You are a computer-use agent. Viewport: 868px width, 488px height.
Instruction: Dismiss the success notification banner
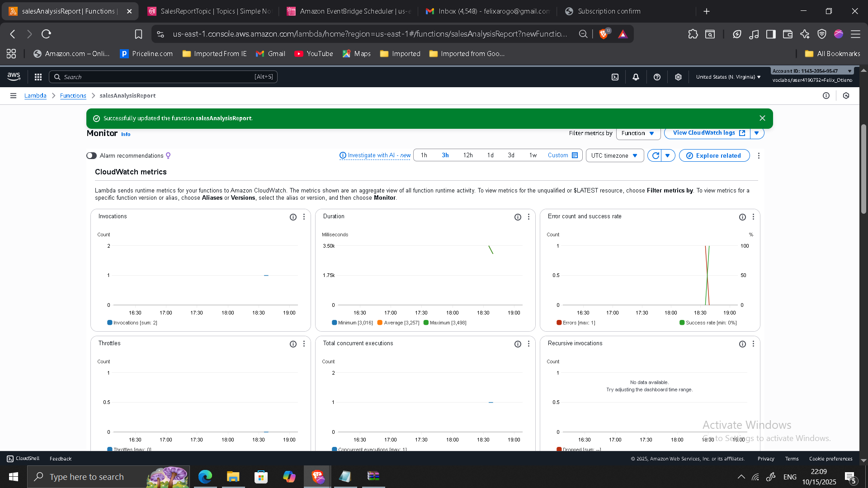click(x=762, y=118)
